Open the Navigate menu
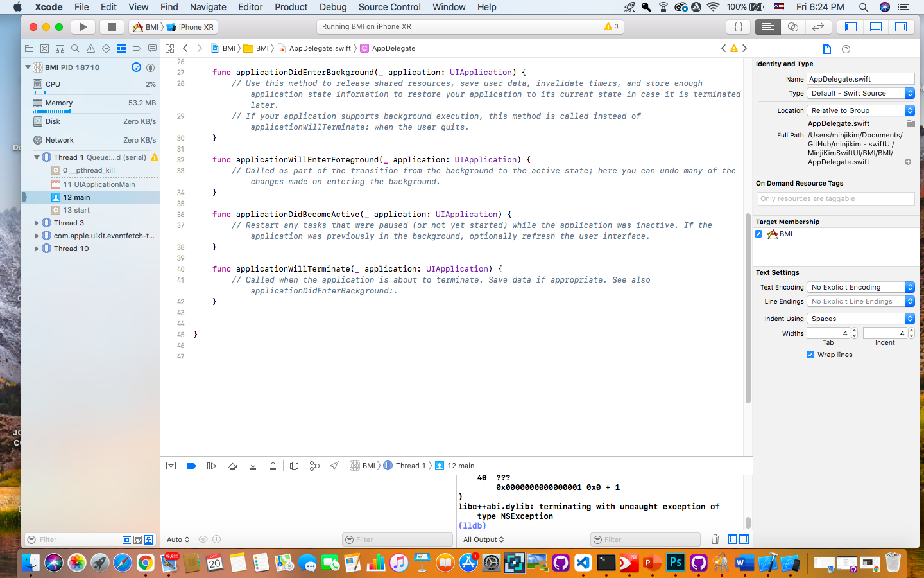 tap(208, 7)
